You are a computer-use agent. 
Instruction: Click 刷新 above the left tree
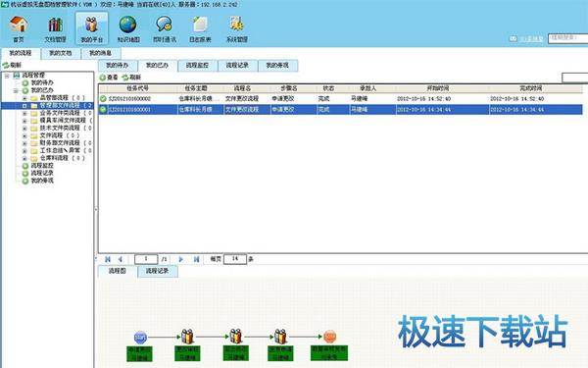pos(12,65)
